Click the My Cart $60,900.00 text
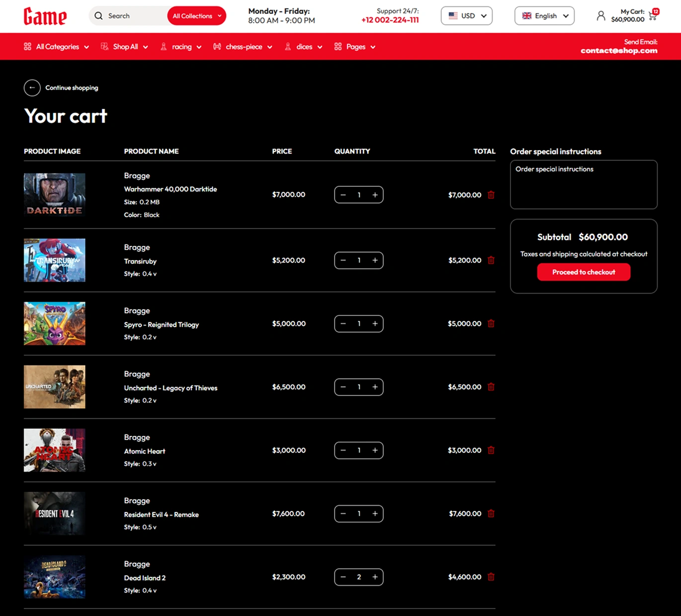The width and height of the screenshot is (681, 616). coord(628,16)
